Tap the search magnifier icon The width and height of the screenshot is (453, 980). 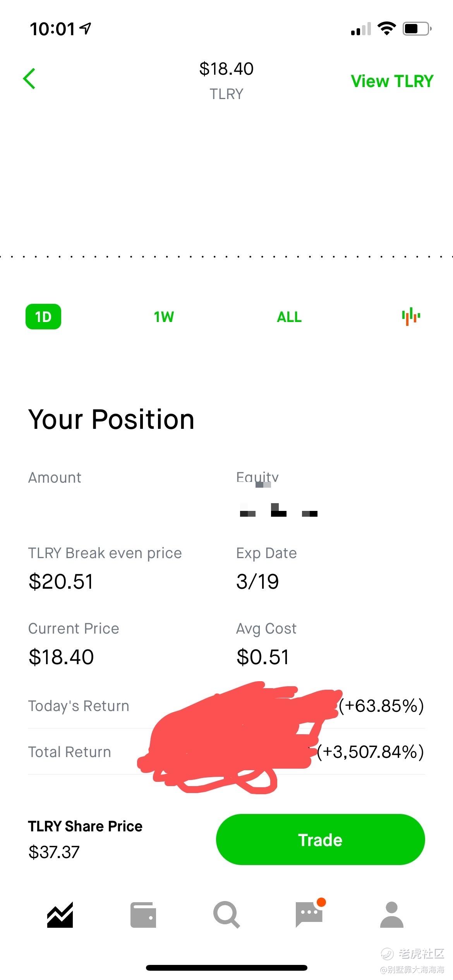226,915
